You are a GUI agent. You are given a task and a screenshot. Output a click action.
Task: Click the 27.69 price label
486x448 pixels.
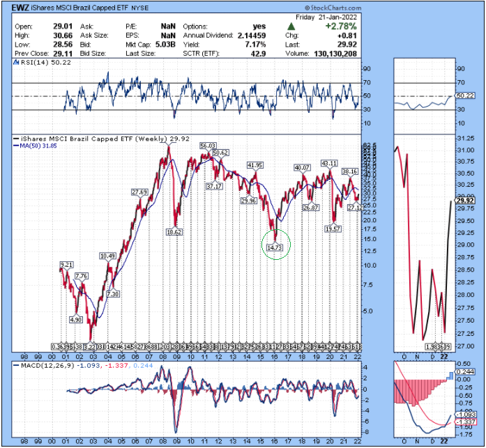point(139,192)
